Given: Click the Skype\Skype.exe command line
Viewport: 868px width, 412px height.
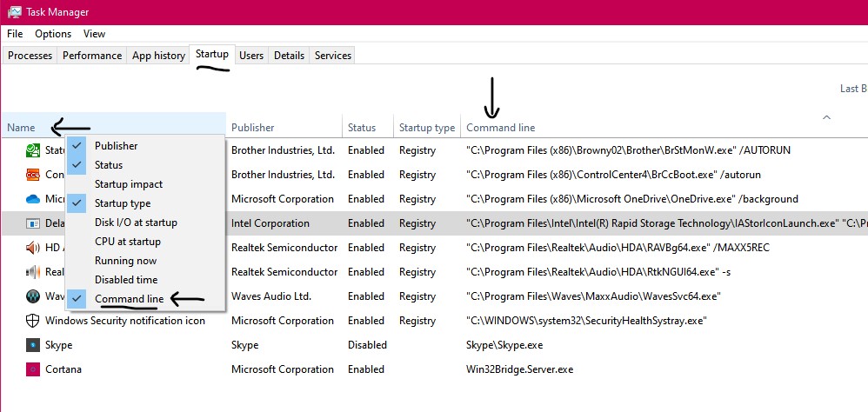Looking at the screenshot, I should click(504, 345).
